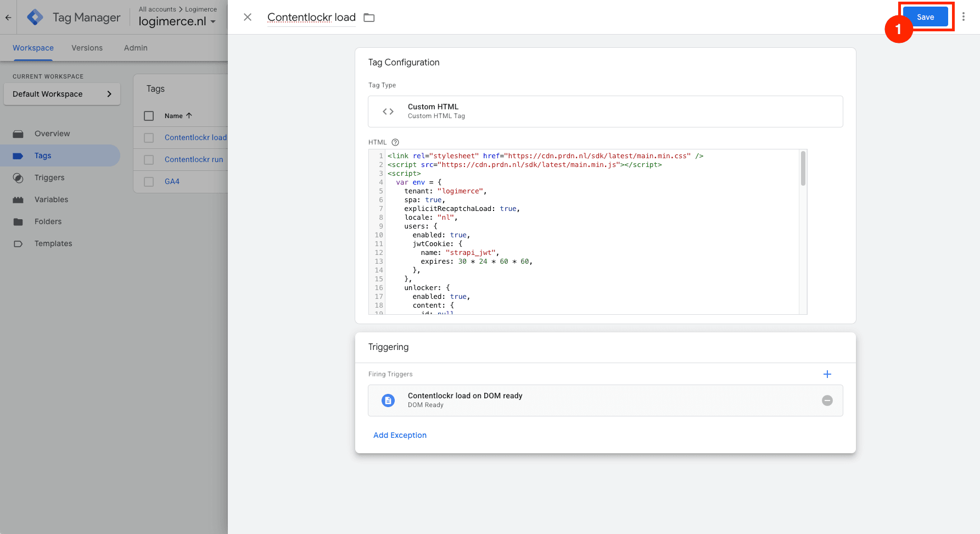
Task: Click the explicitRecaptchaLoad code line
Action: pos(462,209)
